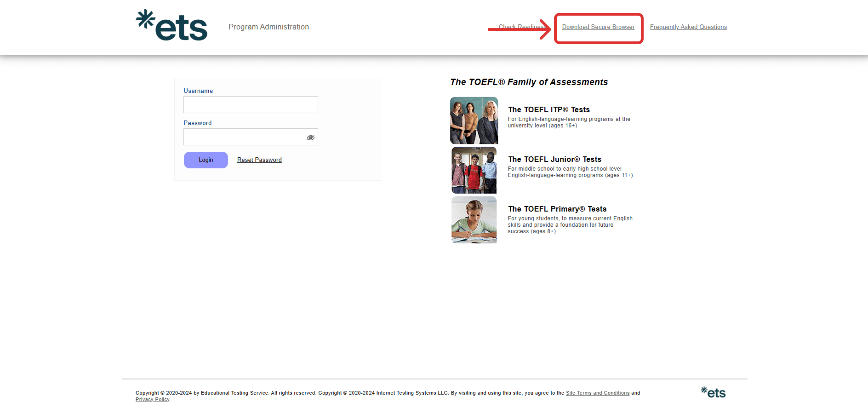The height and width of the screenshot is (419, 868).
Task: Click the small ETS logo in the footer
Action: [x=713, y=392]
